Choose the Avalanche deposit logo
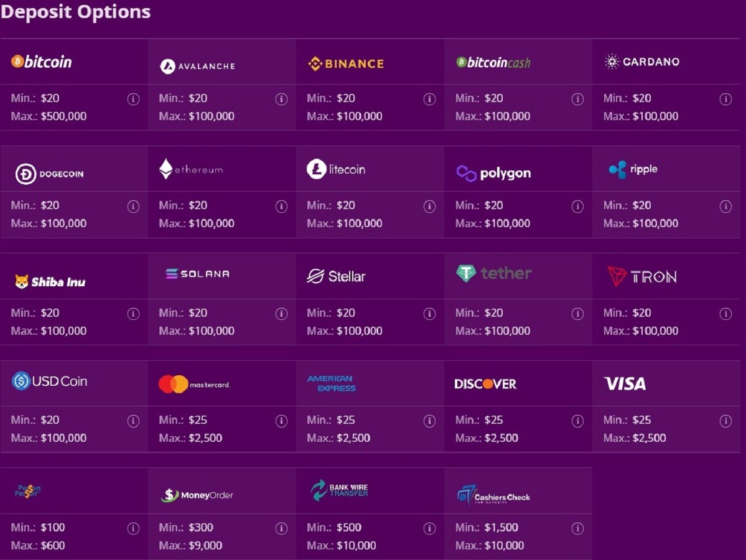This screenshot has height=560, width=746. point(197,66)
